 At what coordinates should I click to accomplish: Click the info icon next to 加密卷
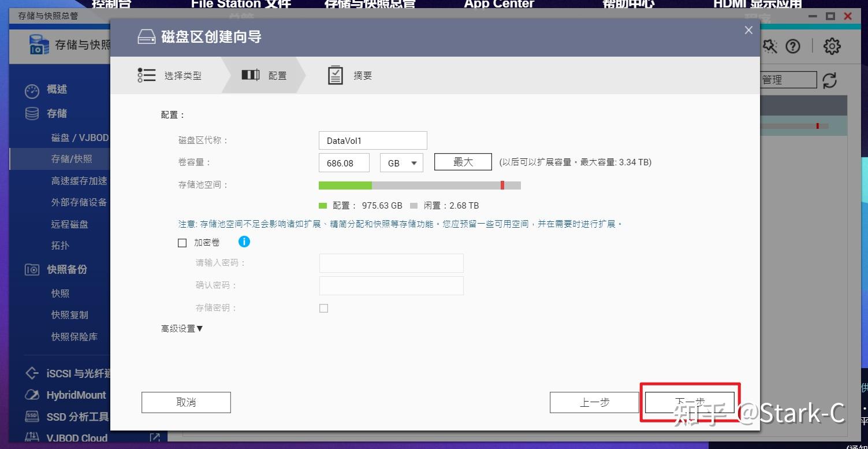click(244, 242)
